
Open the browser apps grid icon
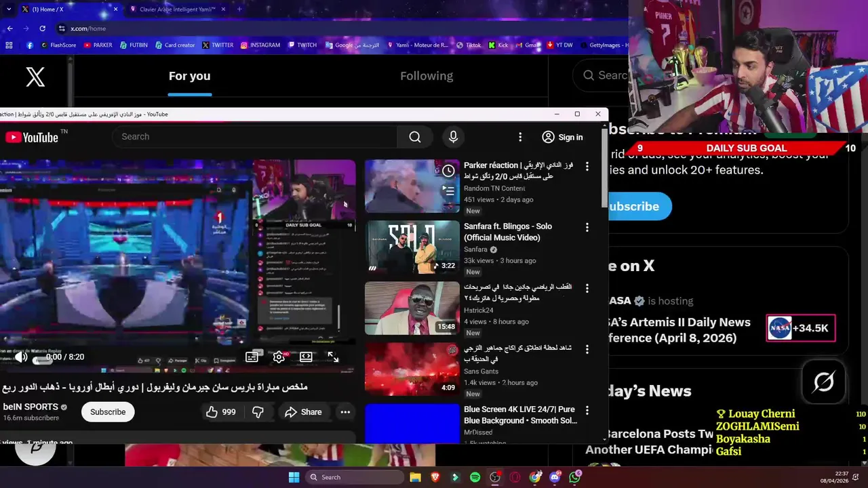(9, 45)
